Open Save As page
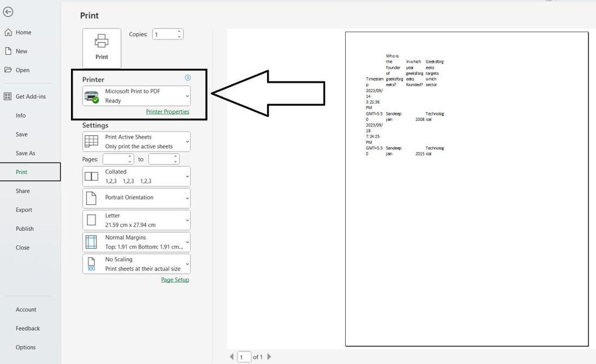 point(26,154)
